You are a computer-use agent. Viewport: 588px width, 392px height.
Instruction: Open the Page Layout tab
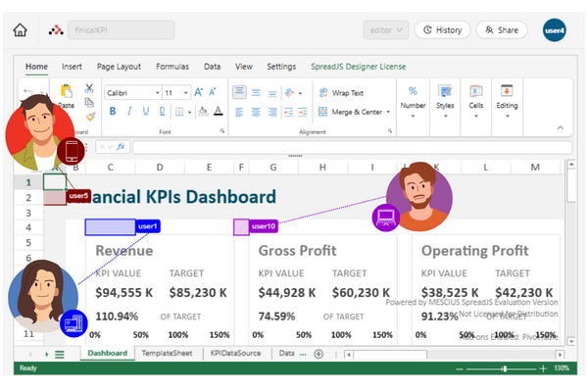[119, 67]
